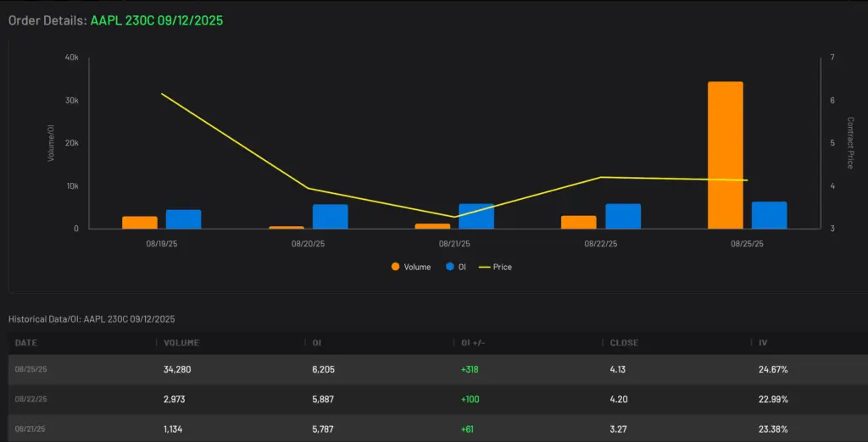This screenshot has width=868, height=442.
Task: Sort table by DATE column header
Action: click(x=26, y=343)
